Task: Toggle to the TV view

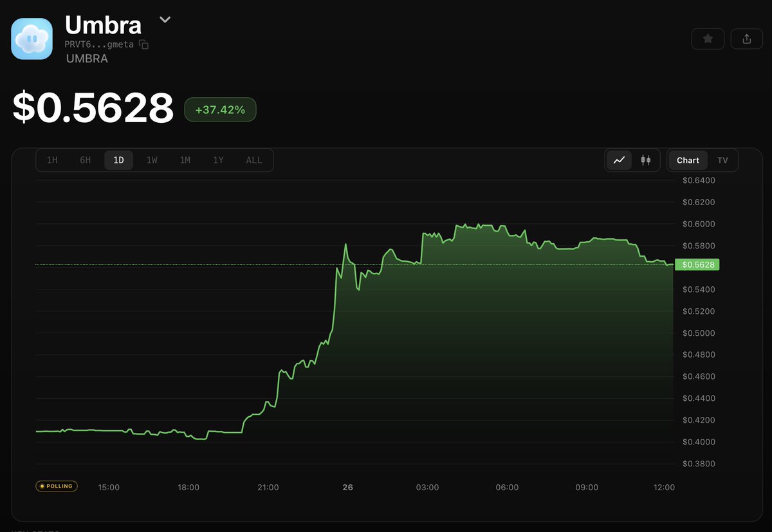Action: tap(722, 160)
